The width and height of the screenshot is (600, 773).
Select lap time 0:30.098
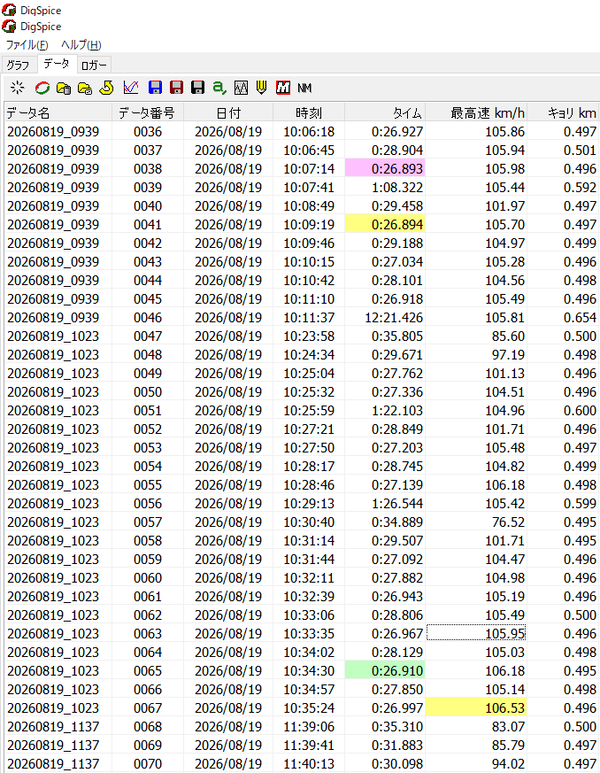(385, 764)
